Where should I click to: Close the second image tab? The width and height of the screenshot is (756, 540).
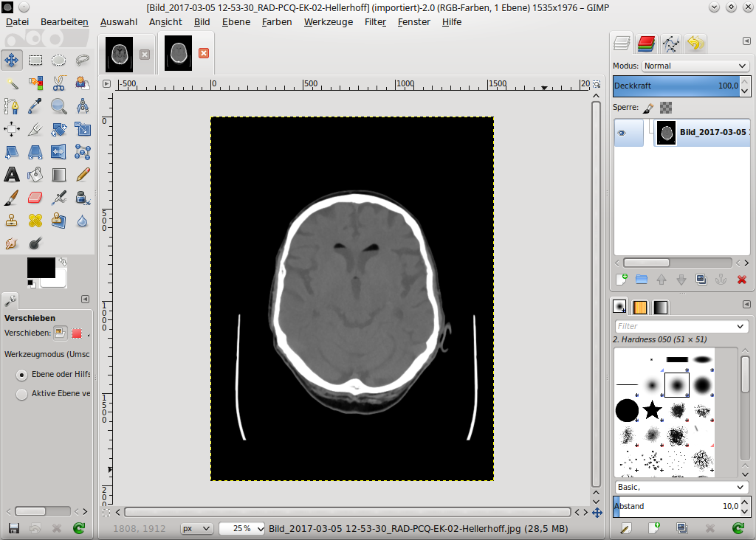click(x=204, y=53)
